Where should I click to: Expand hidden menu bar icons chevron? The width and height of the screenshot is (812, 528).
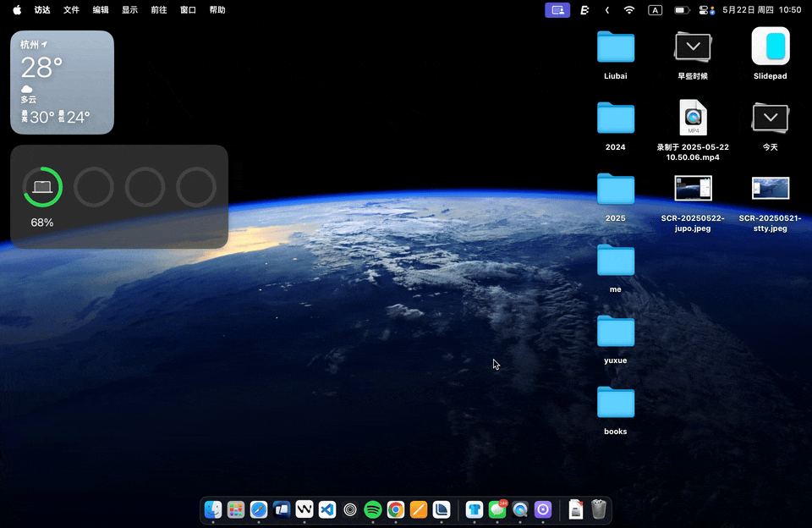pyautogui.click(x=607, y=10)
